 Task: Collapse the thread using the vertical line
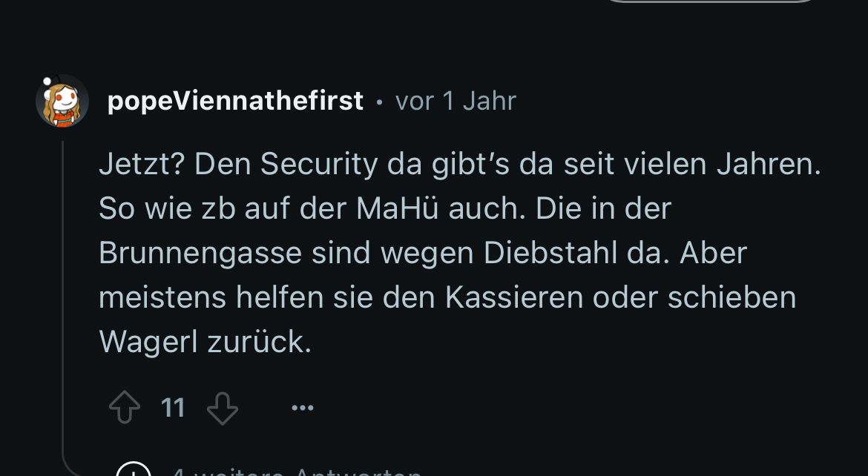pyautogui.click(x=63, y=297)
